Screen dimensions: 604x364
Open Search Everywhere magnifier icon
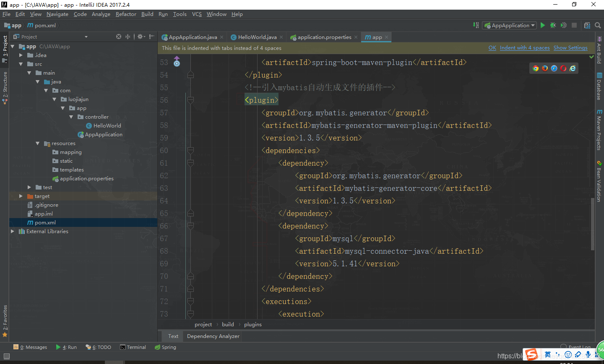tap(598, 25)
